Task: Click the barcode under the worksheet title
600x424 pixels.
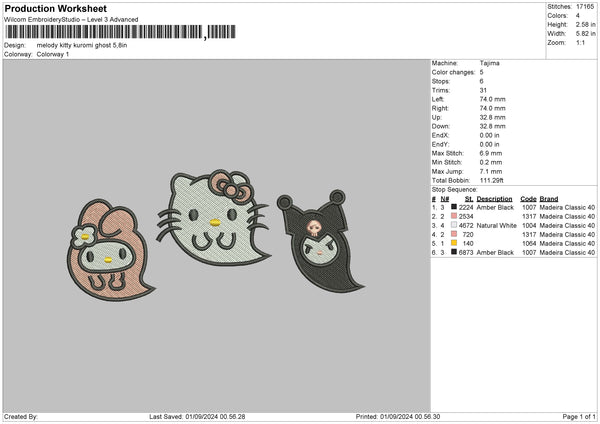Action: point(120,32)
